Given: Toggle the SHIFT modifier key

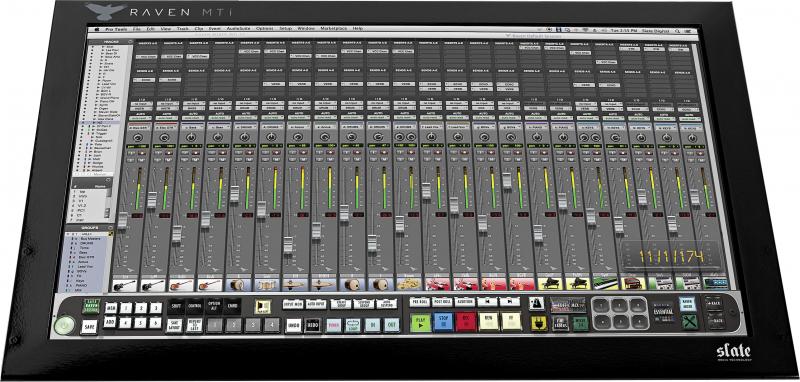Looking at the screenshot, I should [x=177, y=306].
